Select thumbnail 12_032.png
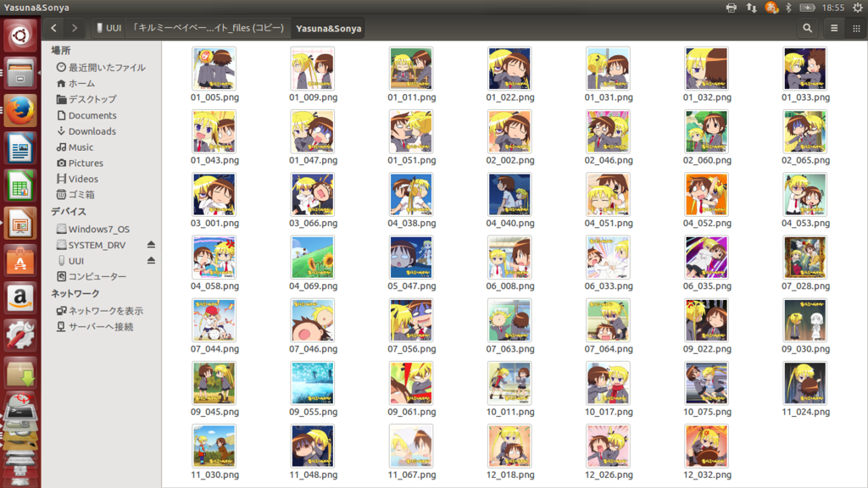The width and height of the screenshot is (868, 488). (706, 446)
